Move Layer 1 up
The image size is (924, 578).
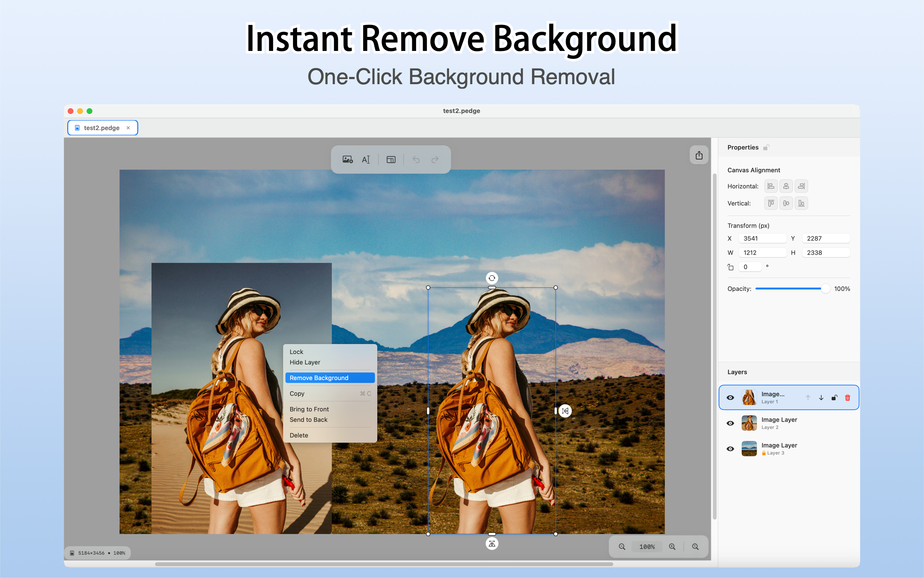(808, 398)
